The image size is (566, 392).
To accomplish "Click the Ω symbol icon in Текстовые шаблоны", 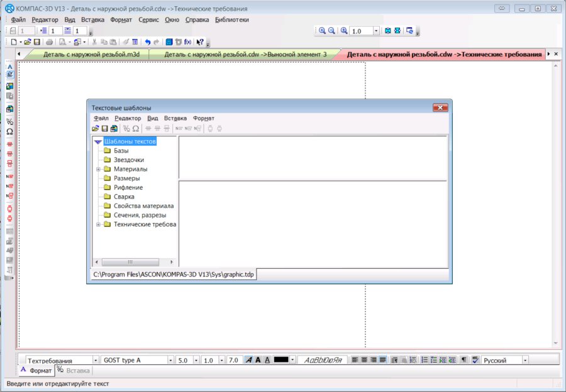I will tap(136, 128).
